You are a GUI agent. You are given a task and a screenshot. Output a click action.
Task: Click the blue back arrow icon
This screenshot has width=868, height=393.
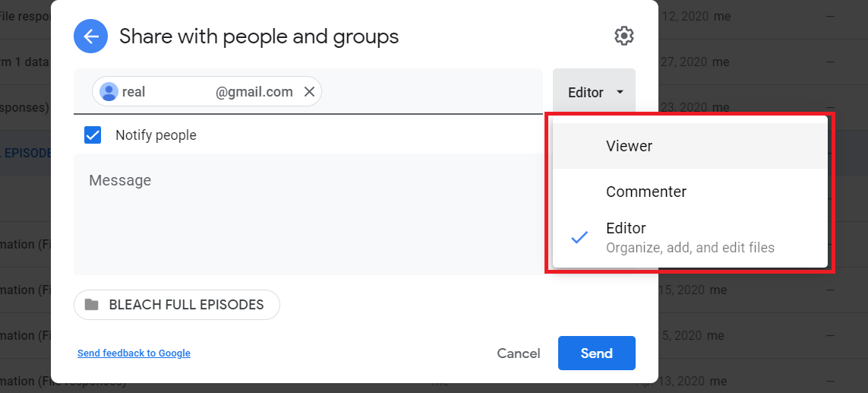(92, 36)
